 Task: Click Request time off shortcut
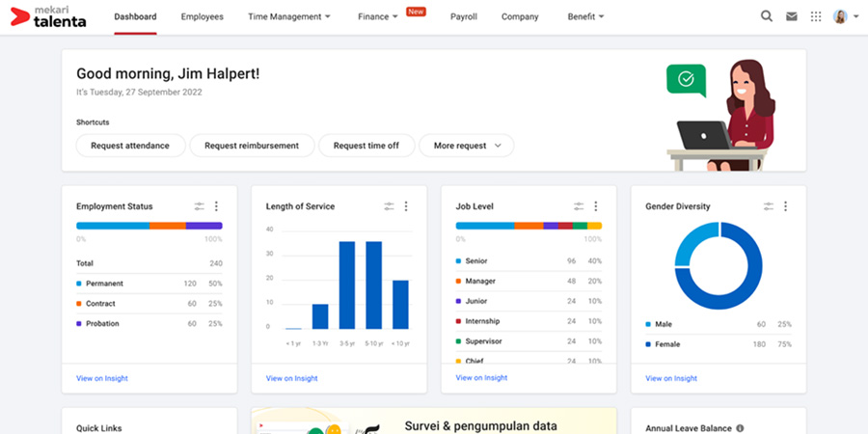[366, 146]
